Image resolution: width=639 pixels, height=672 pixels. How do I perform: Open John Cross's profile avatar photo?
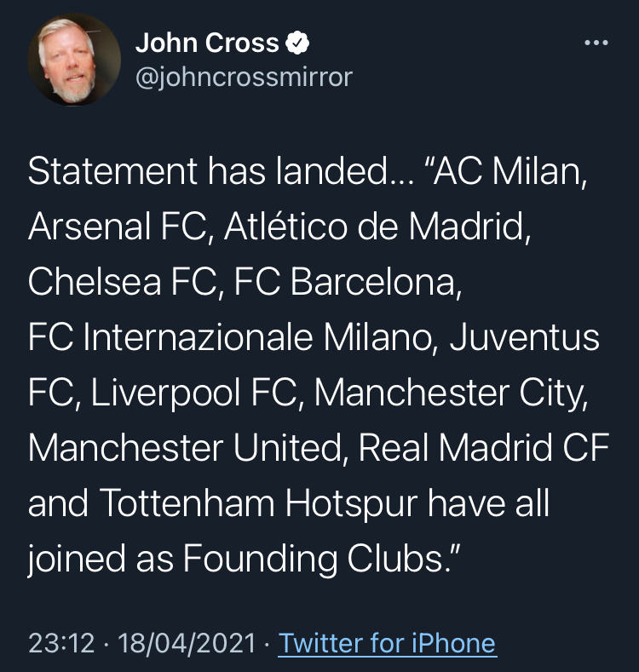coord(74,60)
